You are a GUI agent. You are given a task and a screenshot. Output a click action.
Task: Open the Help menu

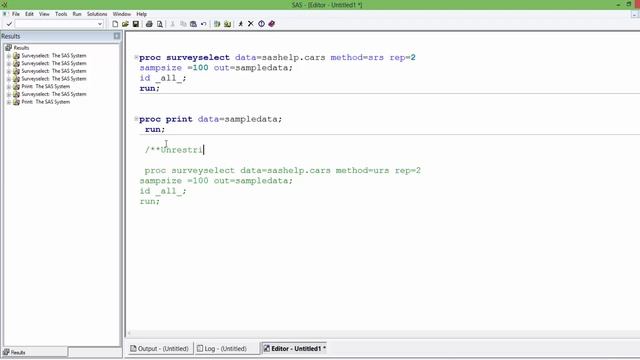(x=142, y=14)
